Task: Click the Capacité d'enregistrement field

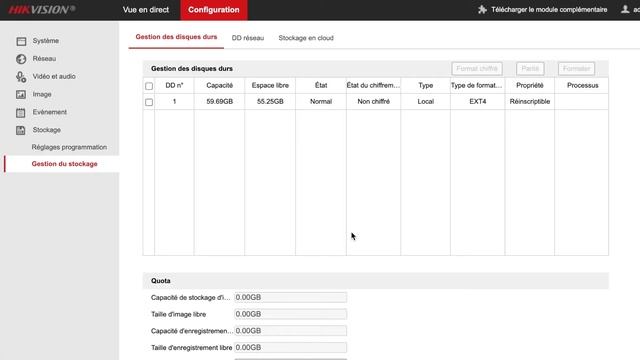Action: (x=291, y=331)
